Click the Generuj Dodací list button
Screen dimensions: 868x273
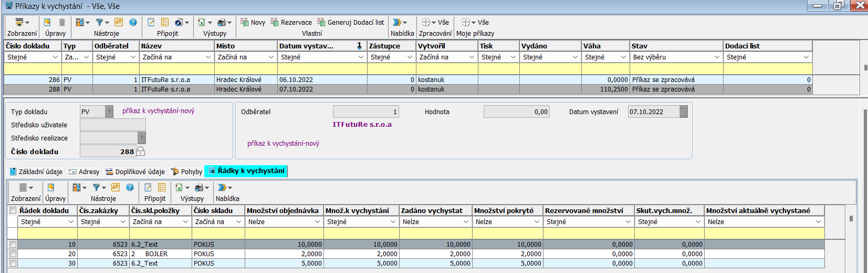[x=350, y=22]
